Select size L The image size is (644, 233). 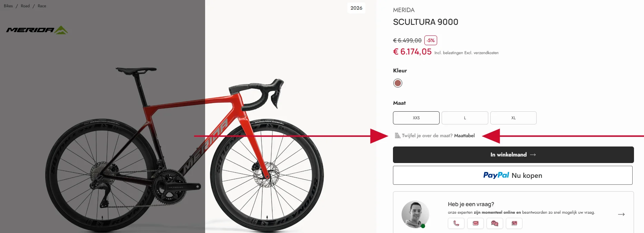point(465,118)
